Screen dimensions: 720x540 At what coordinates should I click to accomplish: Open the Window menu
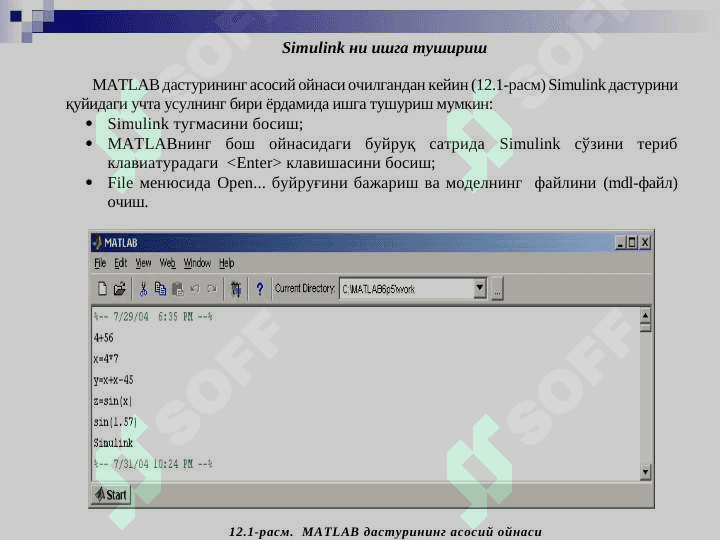point(197,263)
